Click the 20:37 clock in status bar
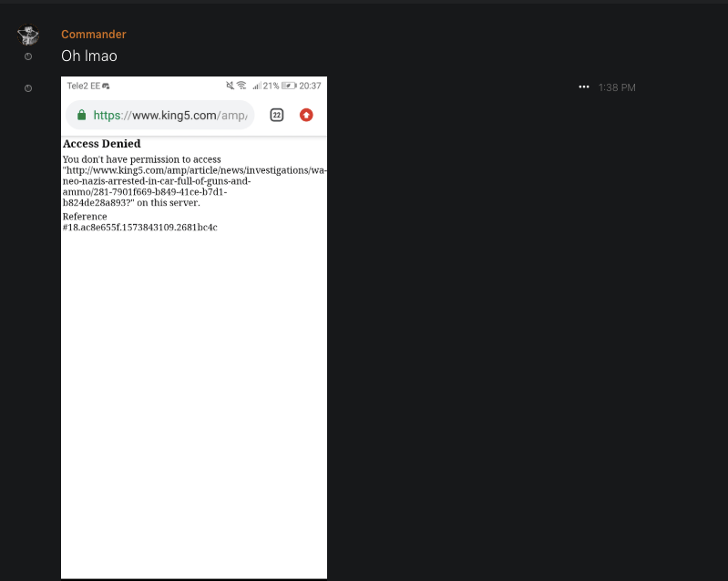Image resolution: width=728 pixels, height=581 pixels. pyautogui.click(x=310, y=86)
